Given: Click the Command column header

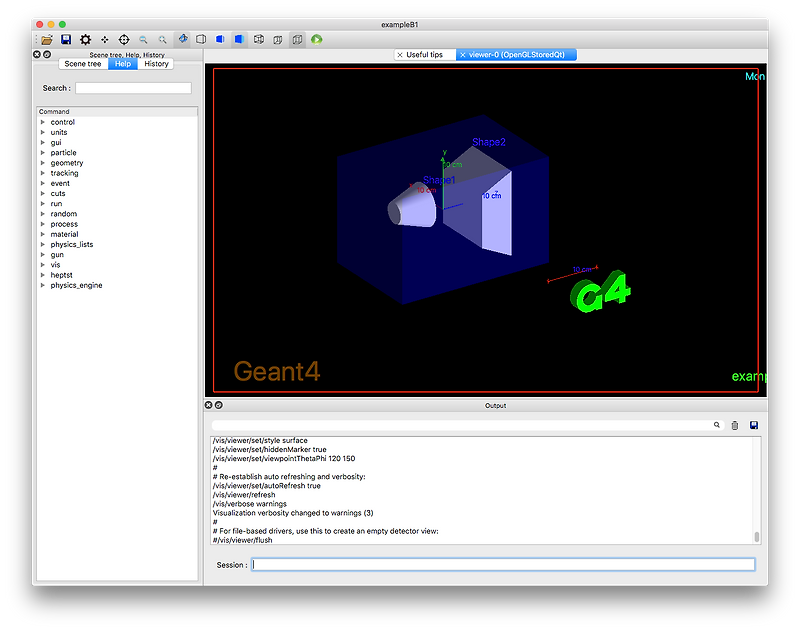Looking at the screenshot, I should click(x=117, y=112).
